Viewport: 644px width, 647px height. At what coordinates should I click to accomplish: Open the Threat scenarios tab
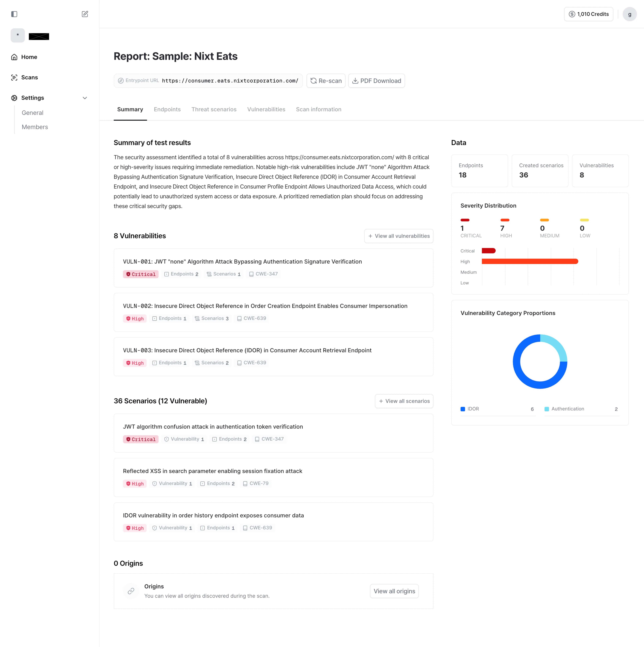(x=214, y=109)
